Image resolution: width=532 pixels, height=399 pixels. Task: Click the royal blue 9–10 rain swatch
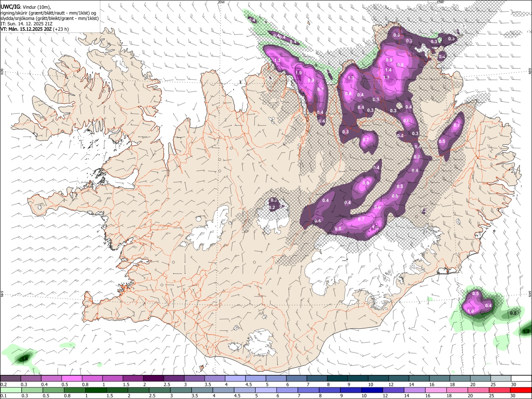point(350,390)
